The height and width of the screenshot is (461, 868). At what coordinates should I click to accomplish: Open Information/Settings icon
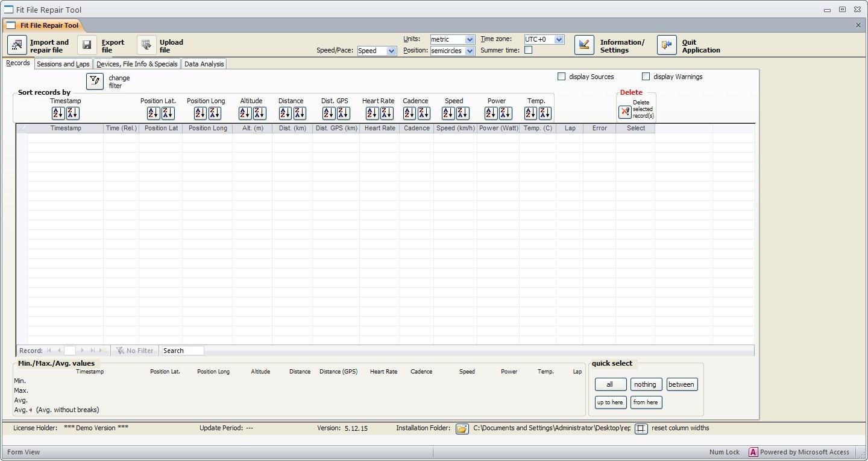click(x=584, y=45)
